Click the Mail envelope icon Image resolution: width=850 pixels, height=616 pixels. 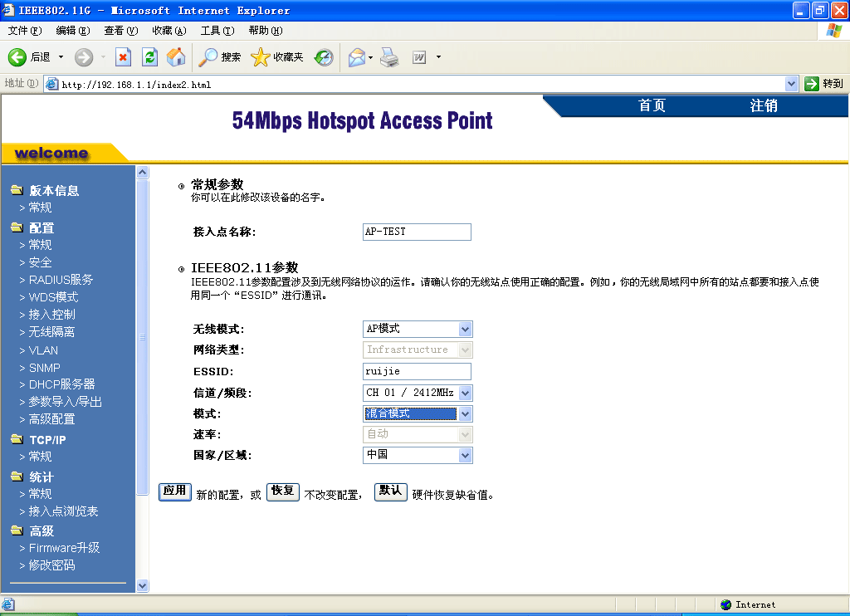pos(357,57)
